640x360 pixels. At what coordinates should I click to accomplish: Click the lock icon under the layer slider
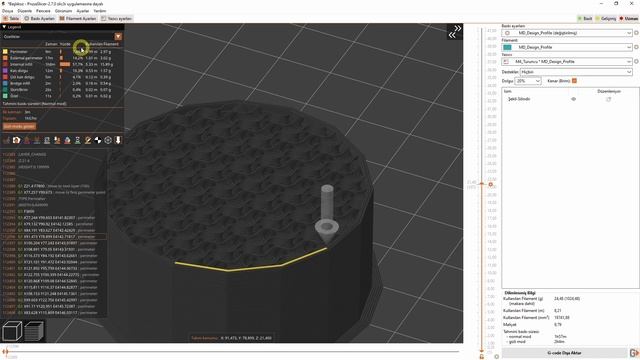click(482, 356)
